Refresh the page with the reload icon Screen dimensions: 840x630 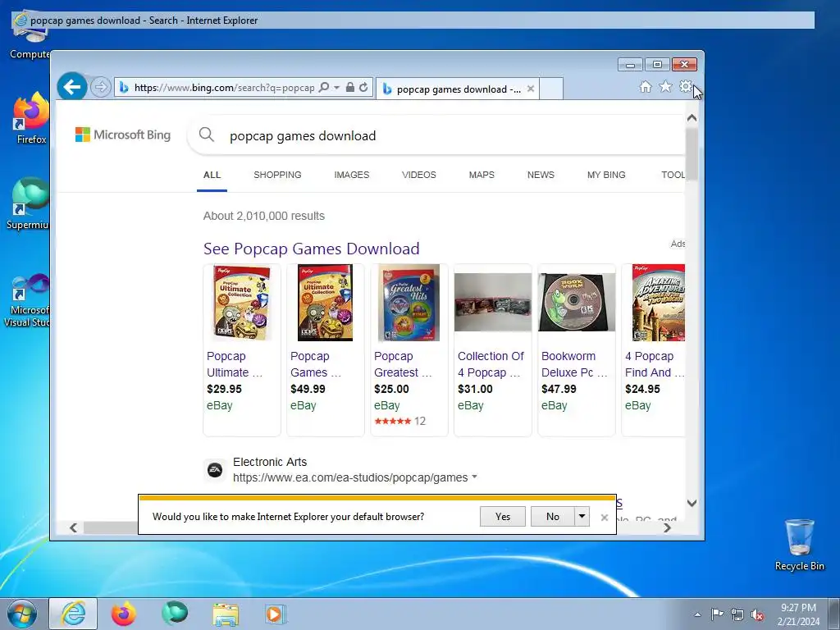point(363,87)
